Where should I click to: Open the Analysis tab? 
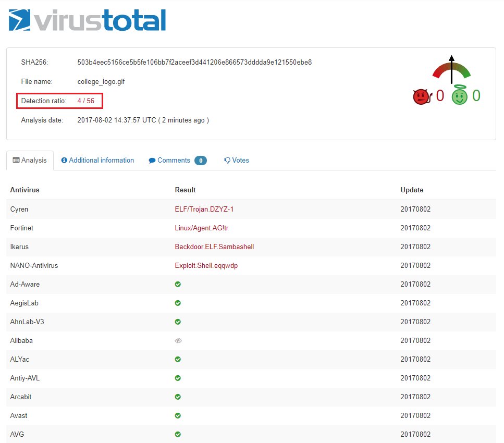(30, 160)
